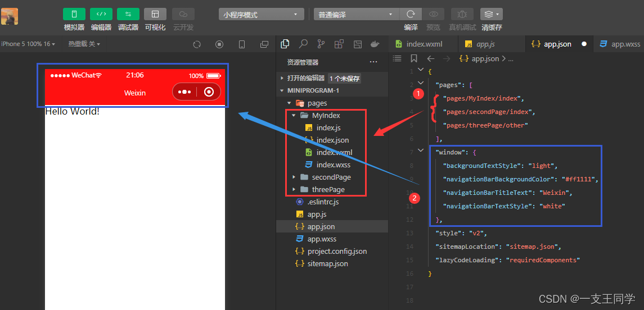Click the compile refresh icon
The image size is (644, 310).
tap(411, 15)
